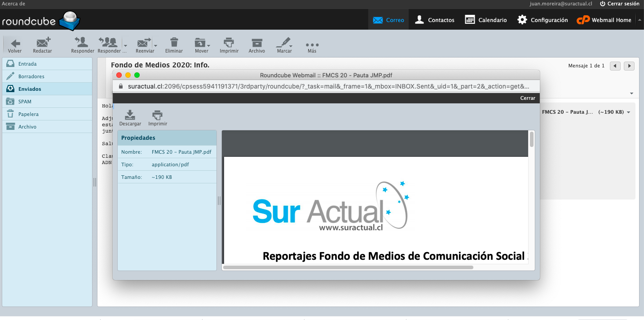Click heading Reportajes Fondo de Medios
The height and width of the screenshot is (320, 644).
395,256
